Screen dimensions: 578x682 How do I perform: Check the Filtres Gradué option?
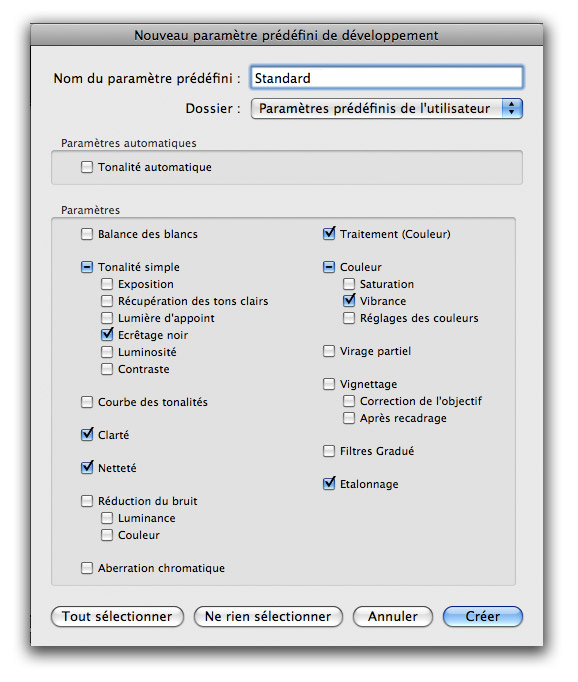[x=329, y=451]
